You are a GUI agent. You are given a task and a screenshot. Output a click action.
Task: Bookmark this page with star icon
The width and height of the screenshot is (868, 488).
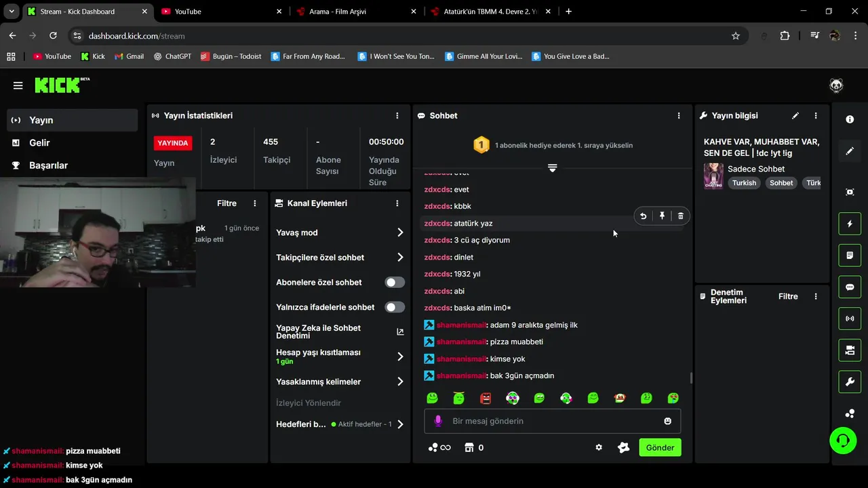click(x=736, y=36)
